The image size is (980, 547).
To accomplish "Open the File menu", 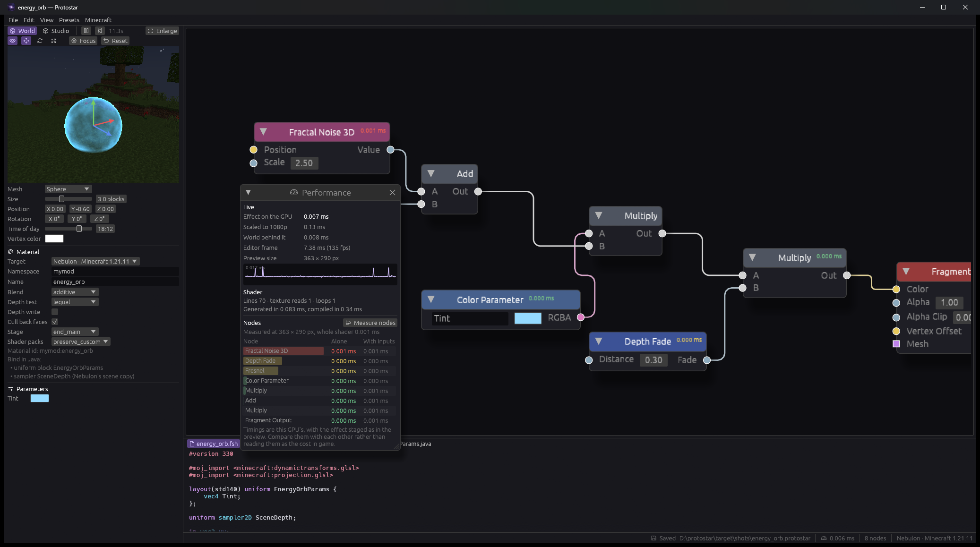I will pyautogui.click(x=13, y=20).
